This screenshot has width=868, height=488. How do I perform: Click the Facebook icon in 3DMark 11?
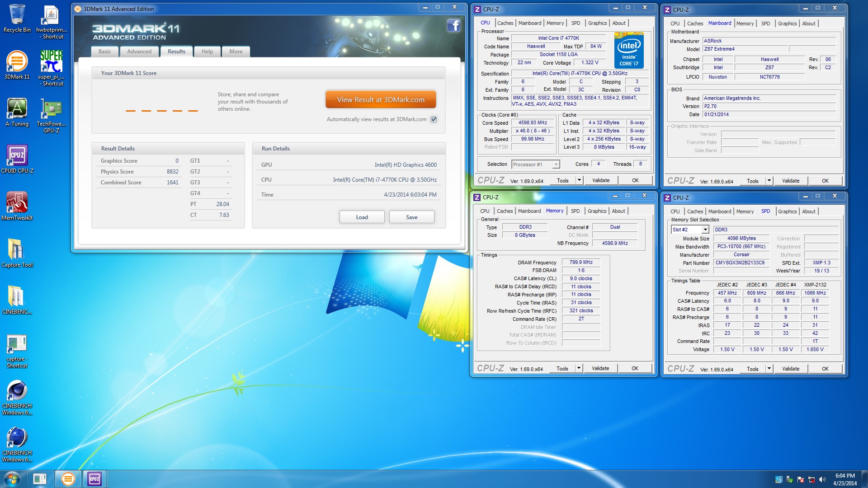[x=453, y=25]
